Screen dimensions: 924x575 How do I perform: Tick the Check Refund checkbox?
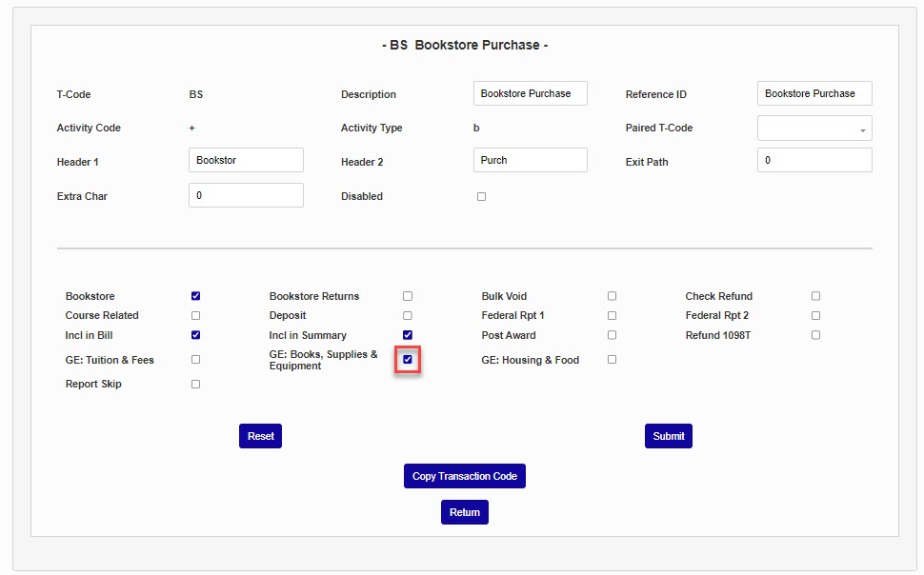(815, 296)
